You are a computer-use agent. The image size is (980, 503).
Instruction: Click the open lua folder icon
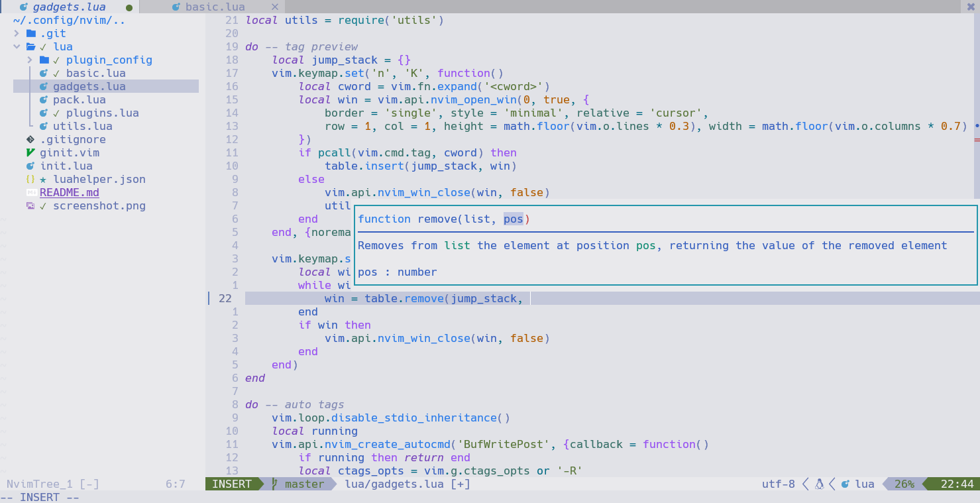pyautogui.click(x=30, y=46)
